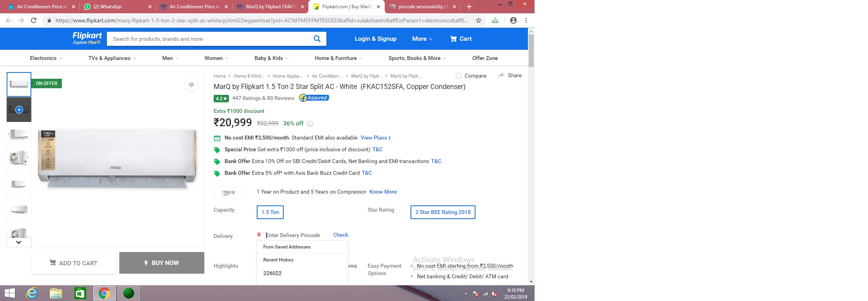The height and width of the screenshot is (301, 868).
Task: Open the View Plans EMI link
Action: coord(375,138)
